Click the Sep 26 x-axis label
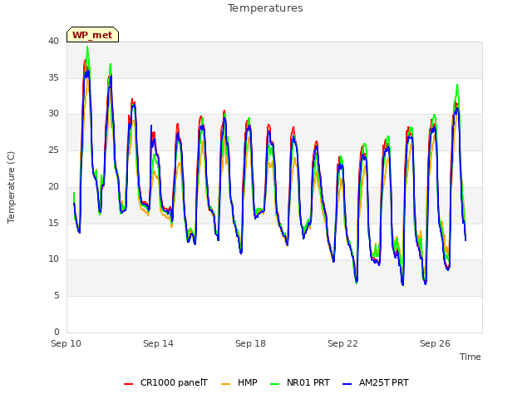Viewport: 532px width, 399px height. (x=435, y=343)
